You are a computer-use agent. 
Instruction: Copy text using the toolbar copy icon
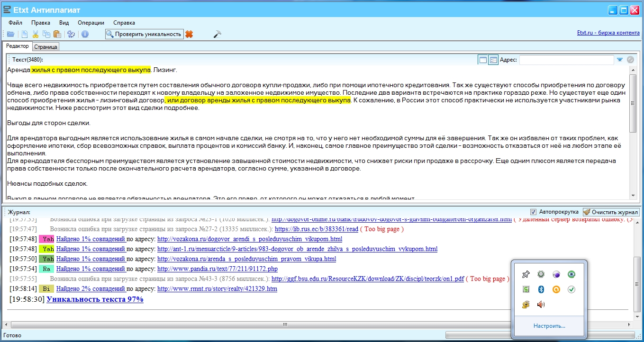(x=46, y=34)
